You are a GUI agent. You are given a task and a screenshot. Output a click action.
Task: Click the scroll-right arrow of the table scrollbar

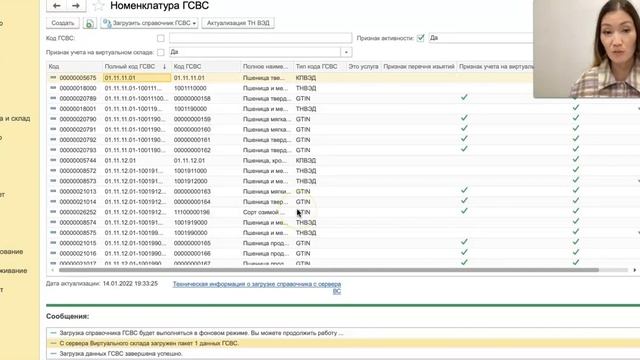click(635, 270)
